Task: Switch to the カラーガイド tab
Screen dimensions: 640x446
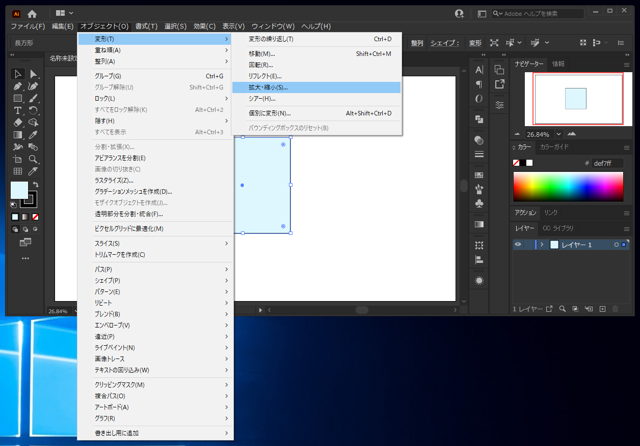Action: [x=554, y=147]
